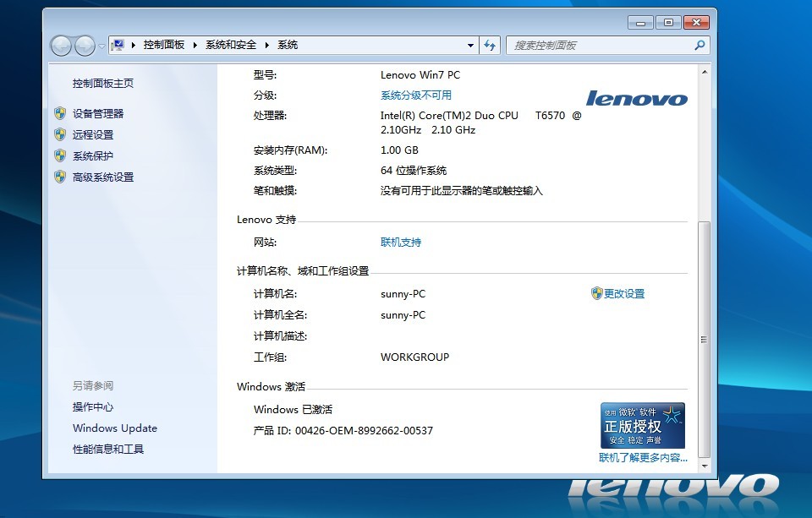Click the vertical scrollbar thumb
Image resolution: width=812 pixels, height=518 pixels.
pyautogui.click(x=705, y=340)
